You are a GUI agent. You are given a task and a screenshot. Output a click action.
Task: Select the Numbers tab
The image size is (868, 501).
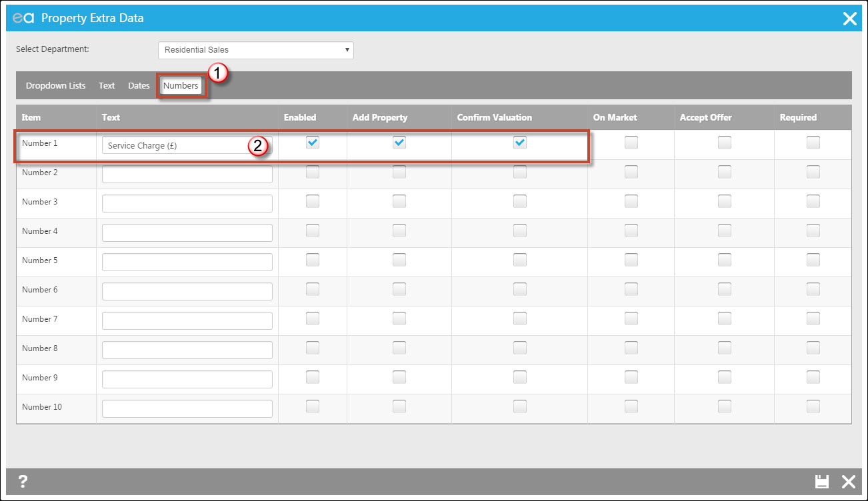[x=181, y=86]
